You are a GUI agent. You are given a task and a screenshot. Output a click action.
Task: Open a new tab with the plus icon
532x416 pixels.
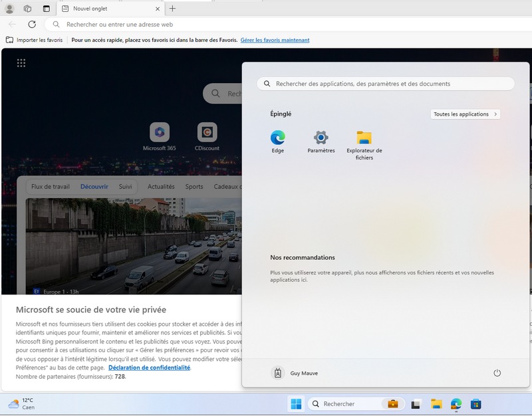[x=172, y=9]
